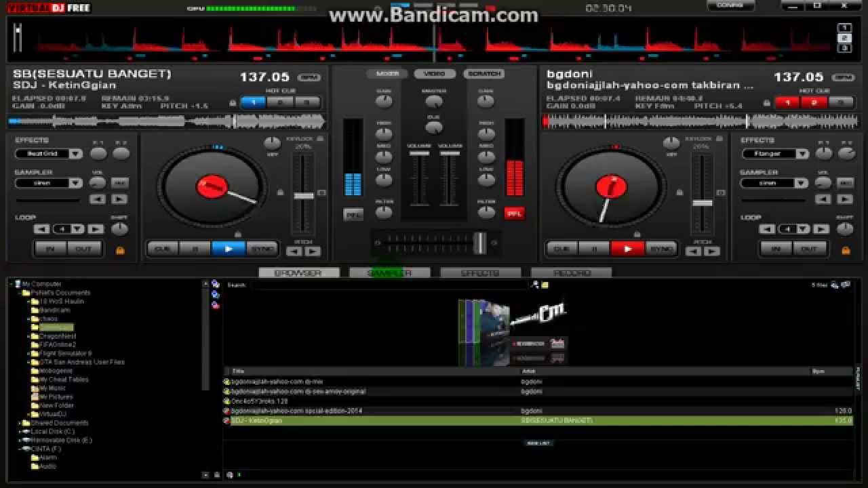Click right deck hot cue lock icon
Viewport: 868px width, 488px height.
(767, 103)
